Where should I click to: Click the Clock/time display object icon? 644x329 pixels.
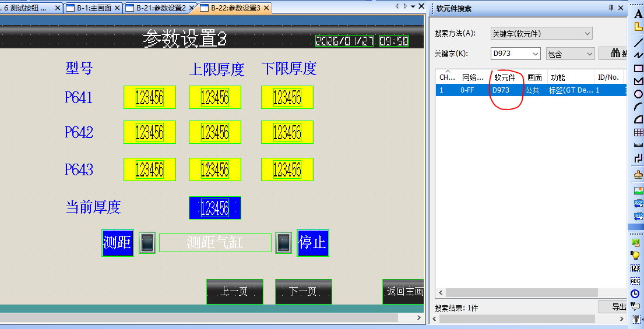tap(636, 294)
